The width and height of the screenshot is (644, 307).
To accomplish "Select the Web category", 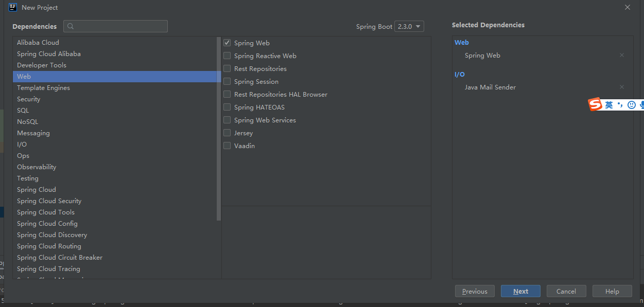I will tap(115, 76).
